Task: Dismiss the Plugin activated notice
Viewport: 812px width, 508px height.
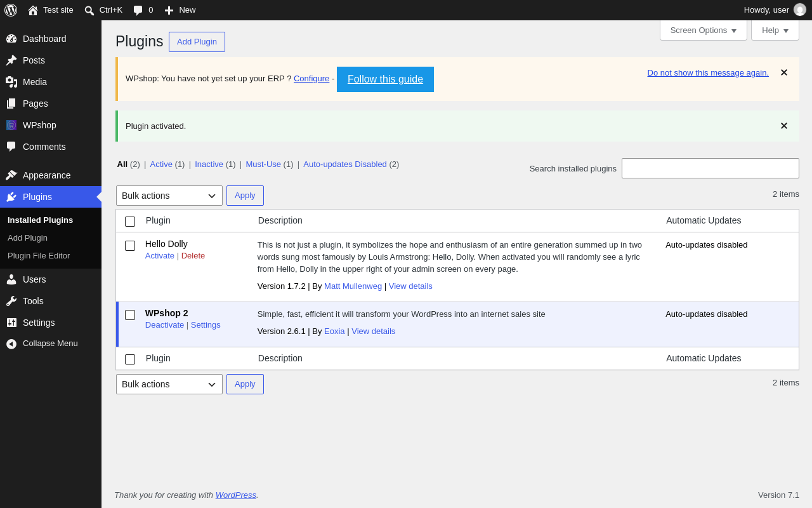Action: coord(784,126)
